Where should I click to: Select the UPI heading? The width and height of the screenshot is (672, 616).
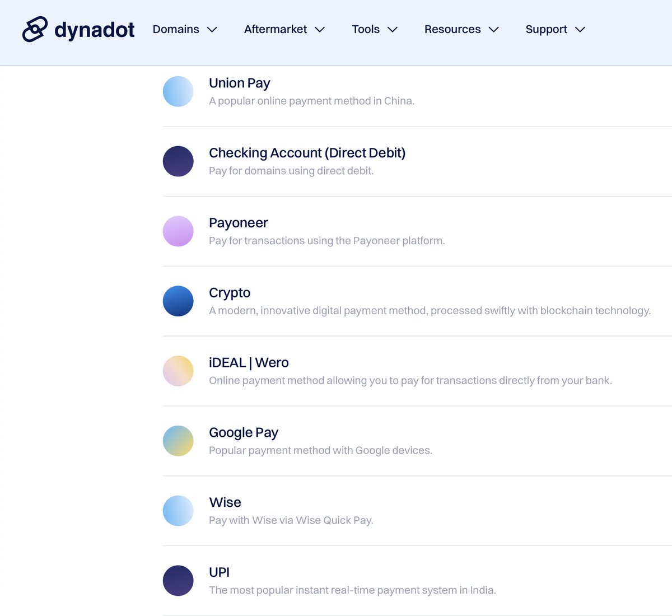pos(219,572)
